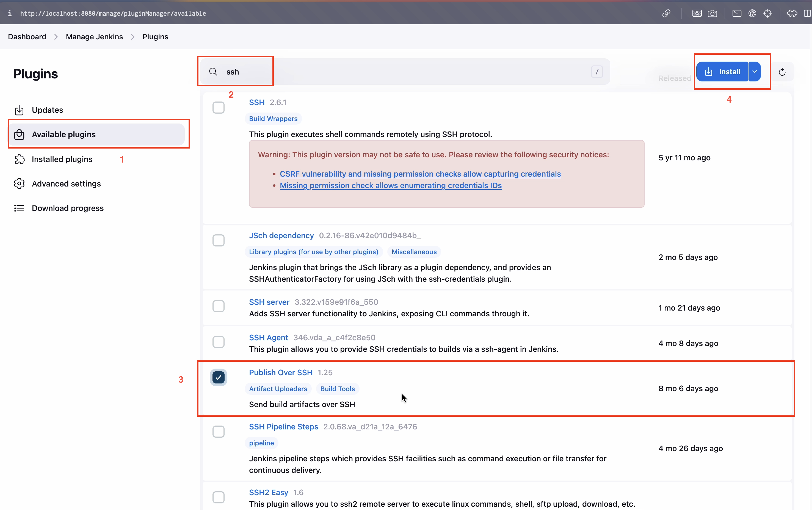
Task: Switch to the Installed plugins section
Action: coord(62,159)
